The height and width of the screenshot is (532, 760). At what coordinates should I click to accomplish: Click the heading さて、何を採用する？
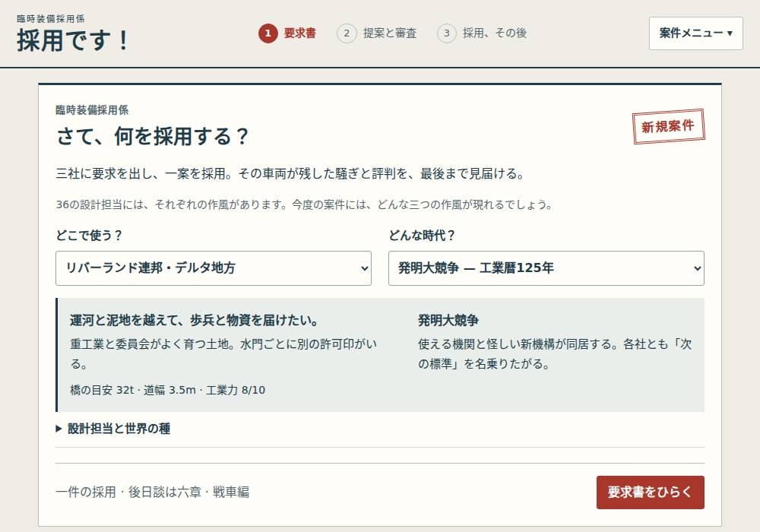coord(152,136)
